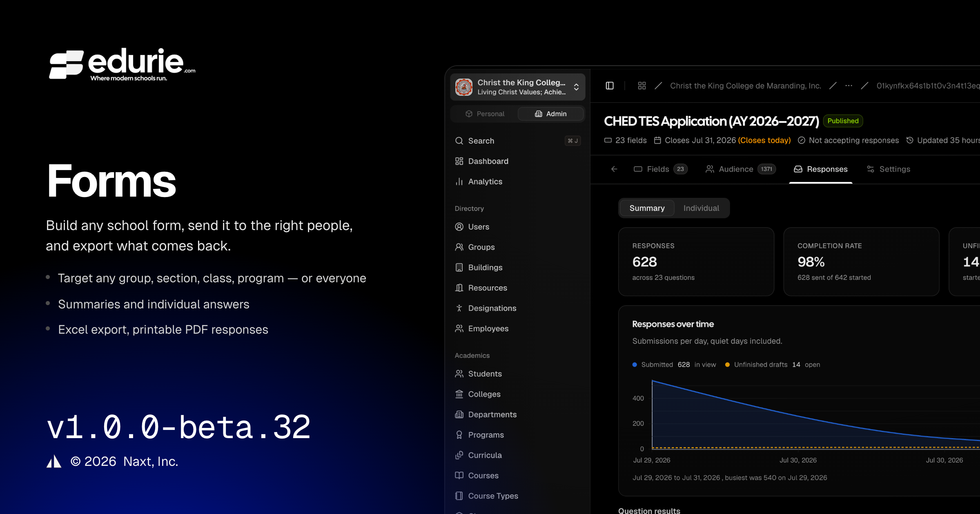Click the 'busiest was 540 on Jul 29, 2026' caption

pyautogui.click(x=776, y=478)
